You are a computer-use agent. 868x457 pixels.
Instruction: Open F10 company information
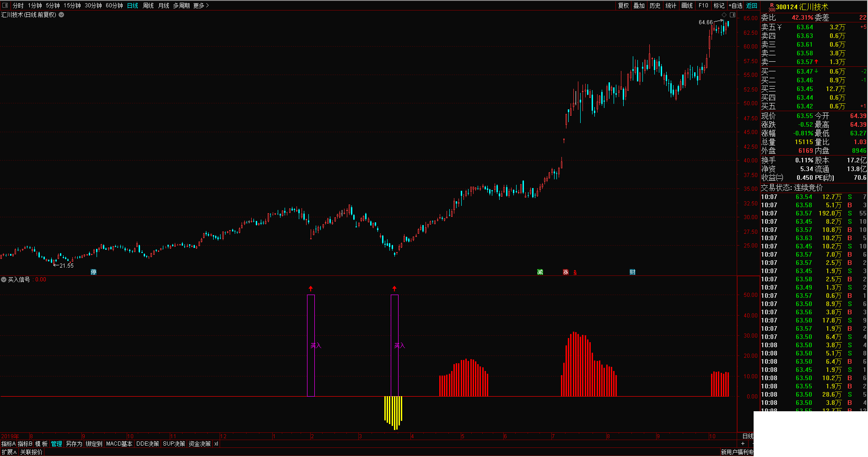coord(703,5)
